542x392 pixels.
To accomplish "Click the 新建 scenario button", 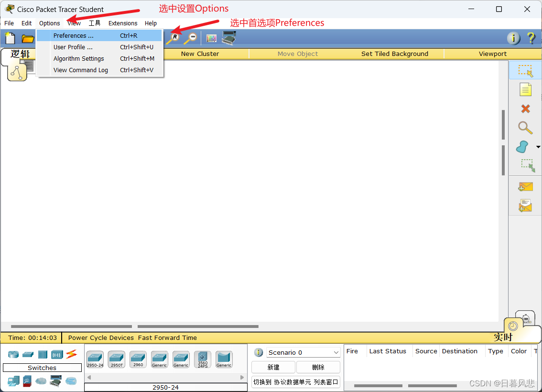I will click(273, 367).
